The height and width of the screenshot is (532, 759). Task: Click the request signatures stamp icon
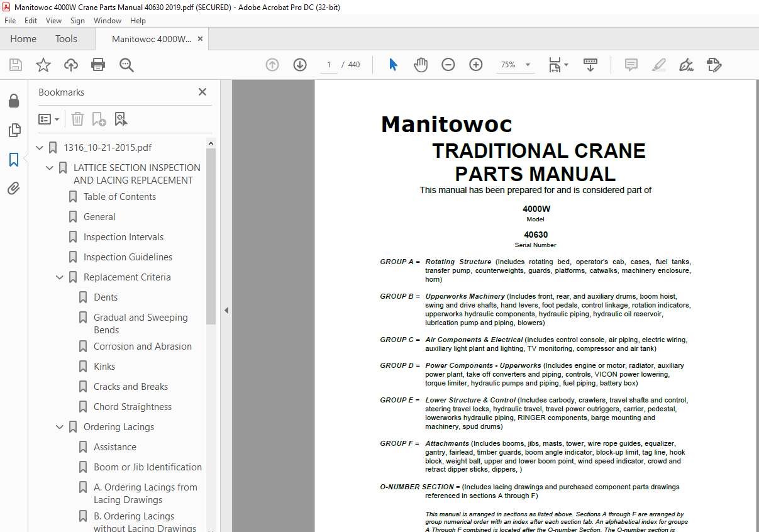coord(714,65)
